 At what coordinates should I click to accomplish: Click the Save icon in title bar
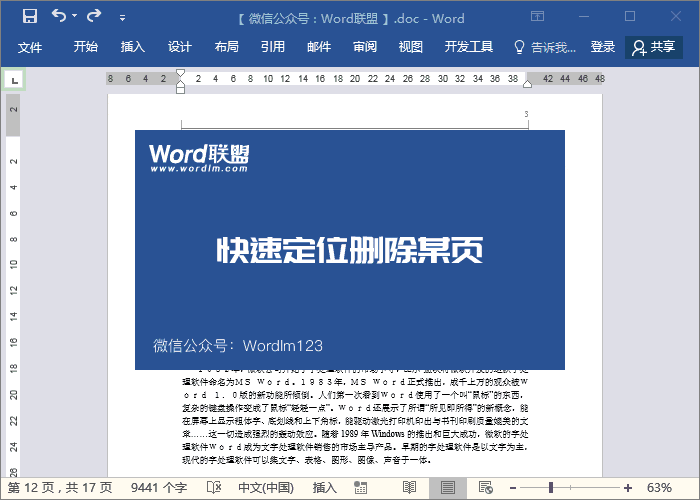point(30,17)
